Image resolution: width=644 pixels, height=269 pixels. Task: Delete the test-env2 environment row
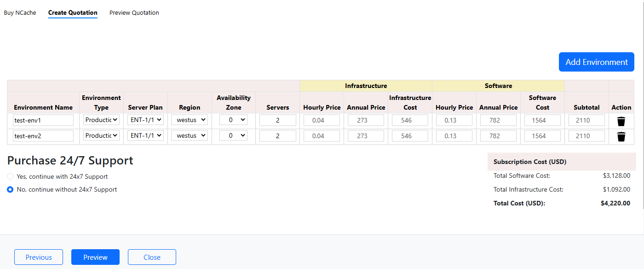coord(621,136)
